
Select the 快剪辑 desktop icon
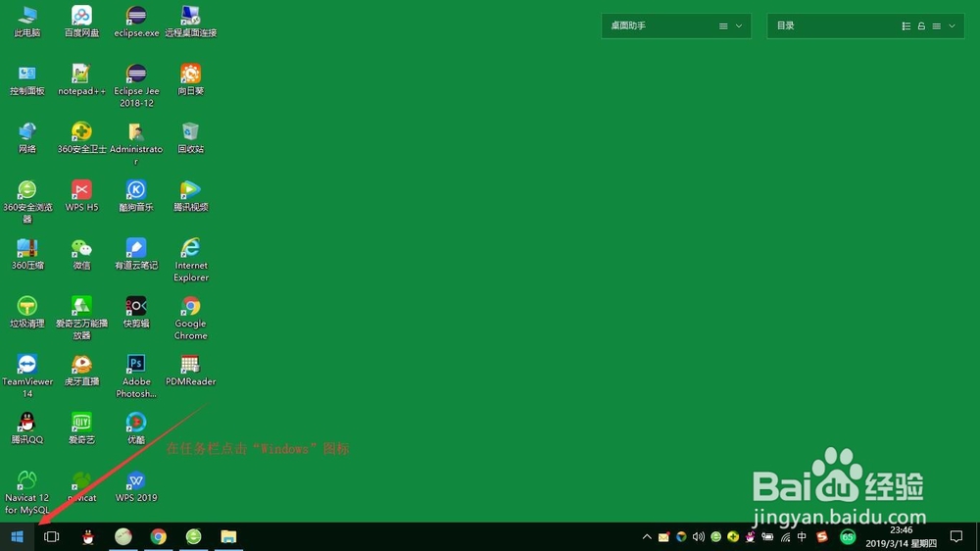136,312
